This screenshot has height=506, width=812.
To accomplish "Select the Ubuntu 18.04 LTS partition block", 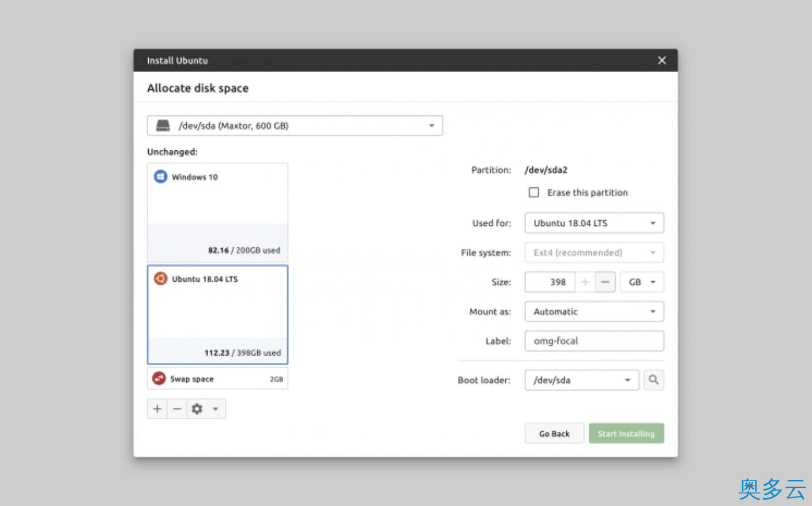I will (217, 315).
